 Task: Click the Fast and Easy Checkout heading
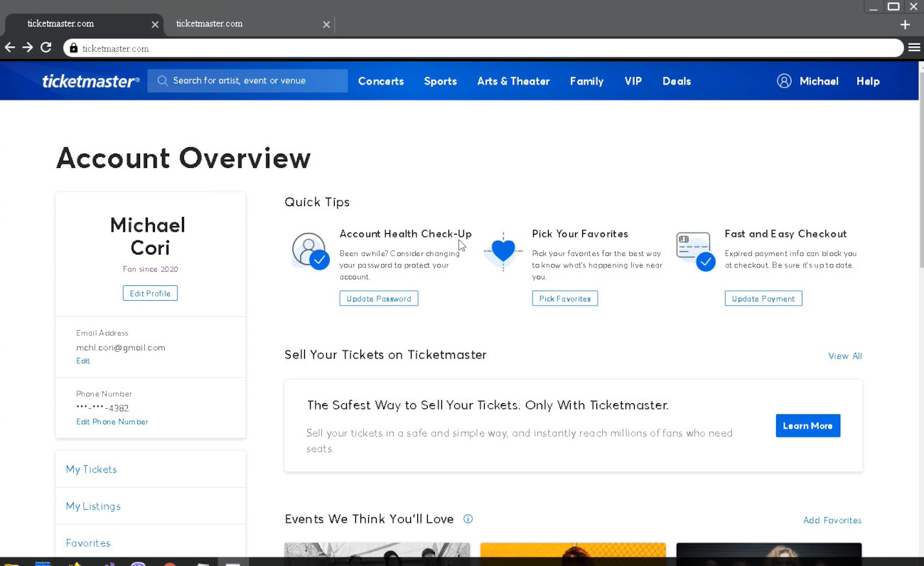click(x=785, y=234)
